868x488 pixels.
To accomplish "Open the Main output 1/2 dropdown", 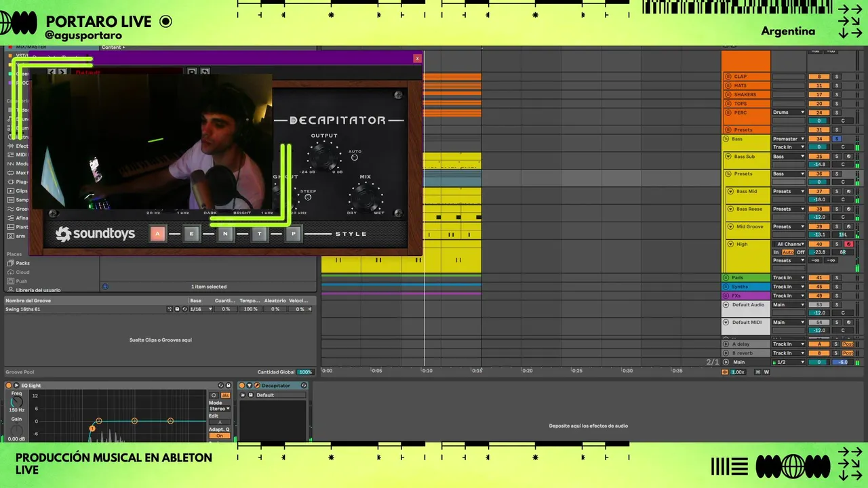I will click(x=789, y=362).
